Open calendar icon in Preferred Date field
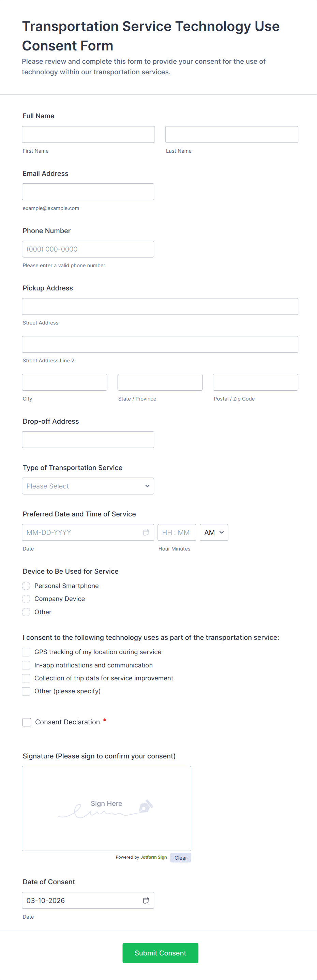Image resolution: width=317 pixels, height=980 pixels. point(146,532)
